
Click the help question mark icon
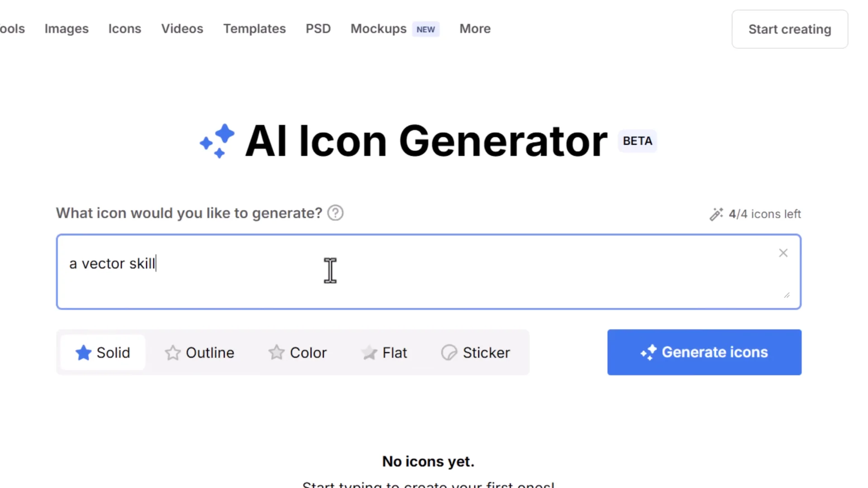tap(335, 213)
